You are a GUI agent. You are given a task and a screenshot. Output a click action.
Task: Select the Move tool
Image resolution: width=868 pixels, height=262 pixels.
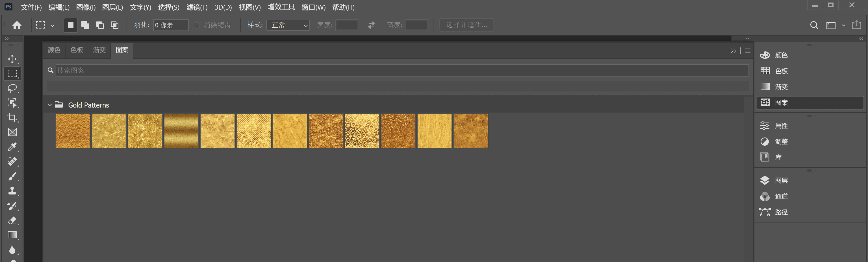pos(12,59)
